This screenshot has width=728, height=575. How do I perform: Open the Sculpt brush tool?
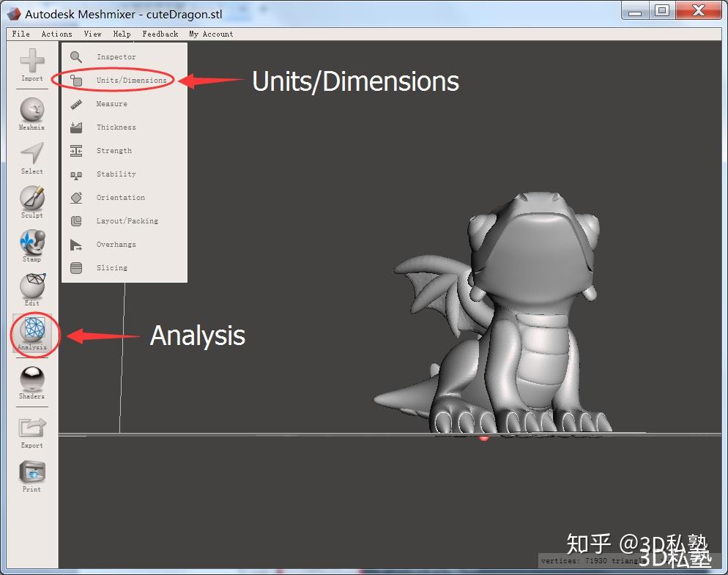click(32, 198)
